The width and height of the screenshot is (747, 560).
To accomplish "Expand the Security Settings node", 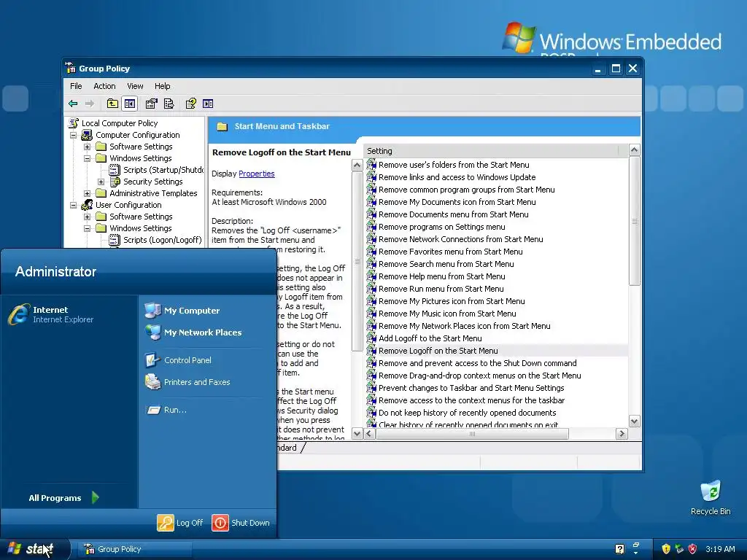I will click(101, 182).
